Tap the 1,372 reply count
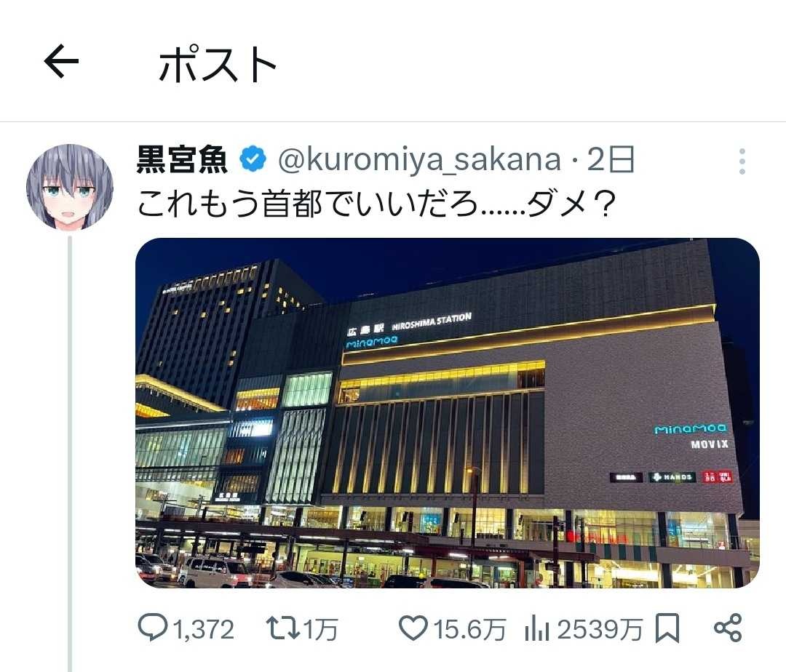The height and width of the screenshot is (672, 786). (204, 629)
